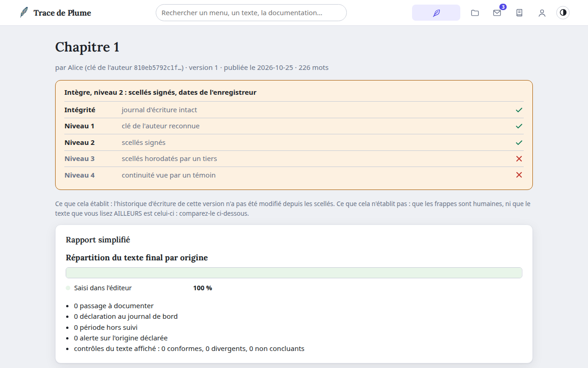Click the "100 %" value
This screenshot has height=368, width=588.
pyautogui.click(x=203, y=288)
